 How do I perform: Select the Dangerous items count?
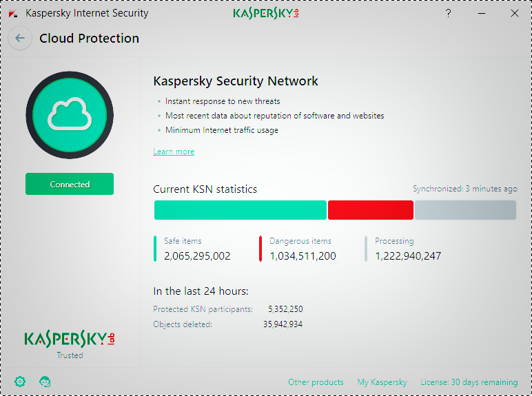(x=303, y=256)
